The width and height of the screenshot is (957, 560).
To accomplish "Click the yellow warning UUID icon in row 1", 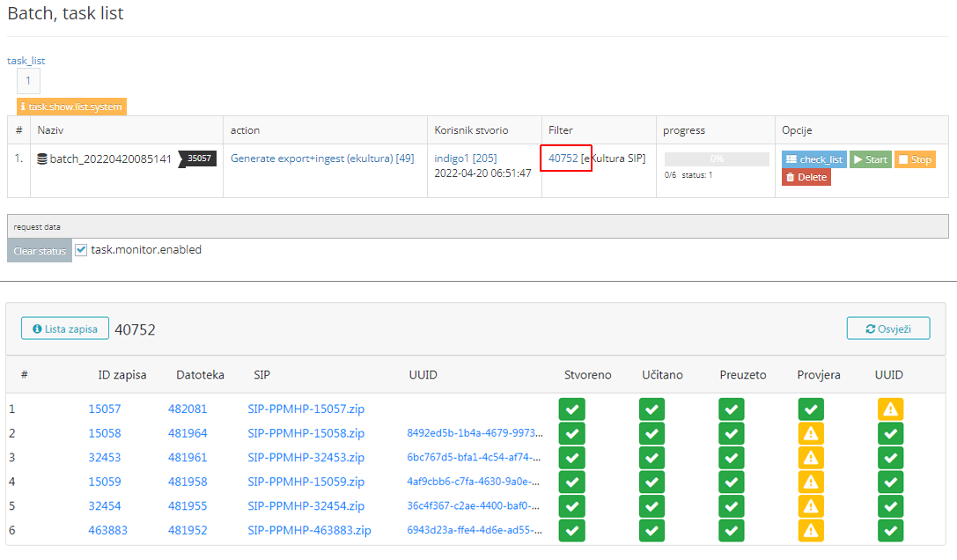I will [890, 409].
